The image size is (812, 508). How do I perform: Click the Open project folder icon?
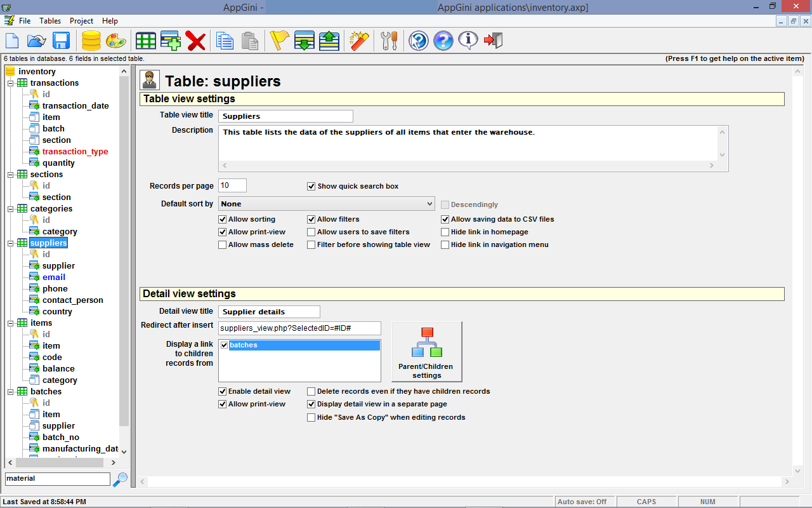pyautogui.click(x=37, y=41)
